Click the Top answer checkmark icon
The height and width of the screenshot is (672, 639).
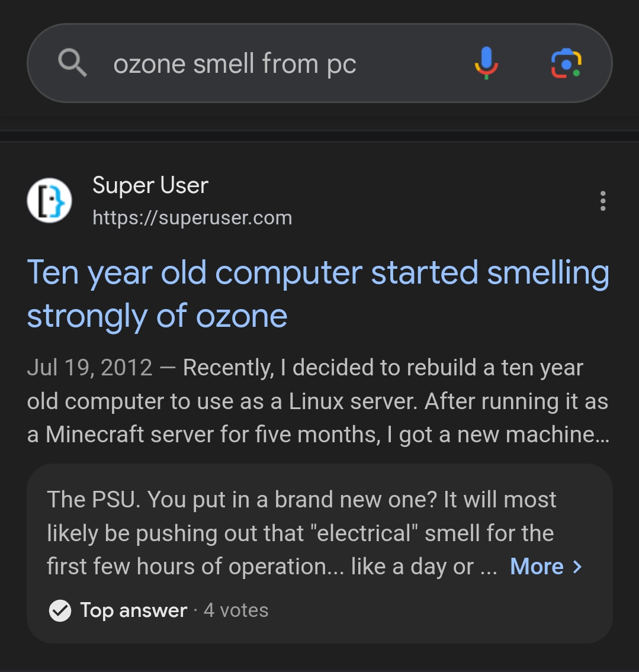(60, 610)
